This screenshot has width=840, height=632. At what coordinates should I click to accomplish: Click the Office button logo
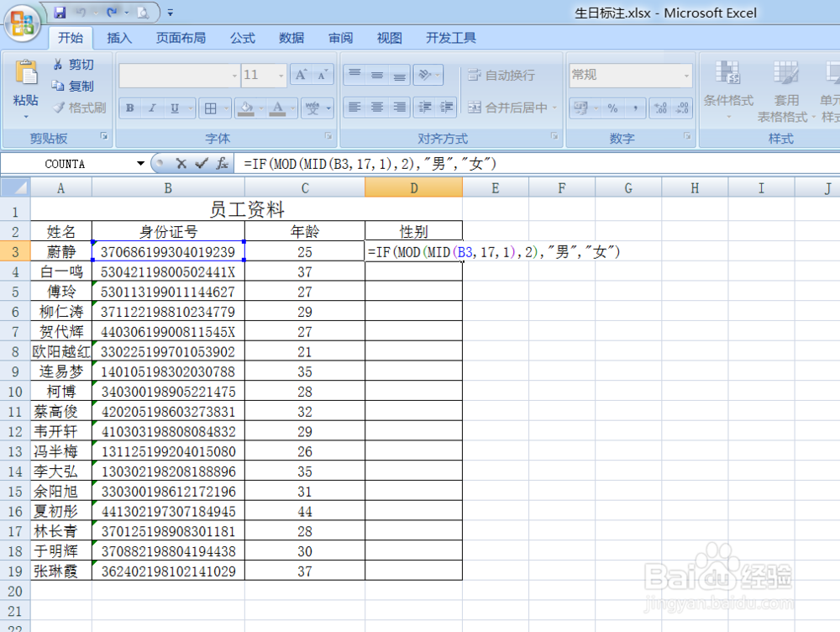[22, 23]
